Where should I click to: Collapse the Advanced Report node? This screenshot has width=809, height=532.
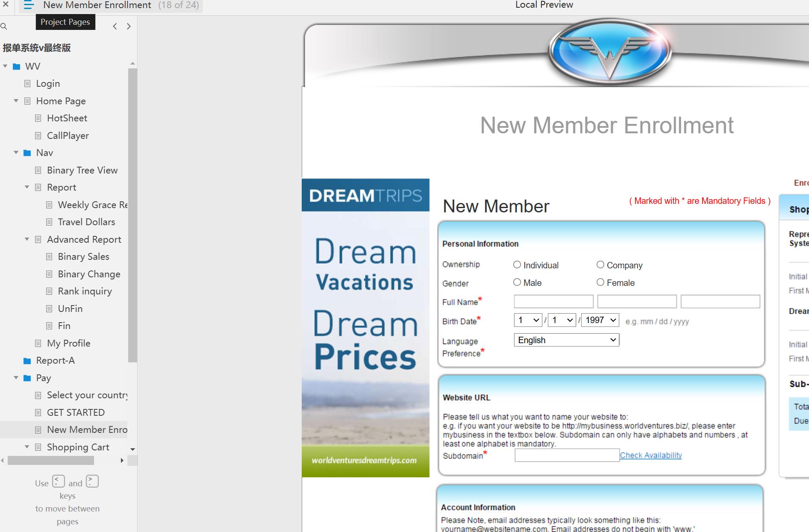[x=27, y=239]
